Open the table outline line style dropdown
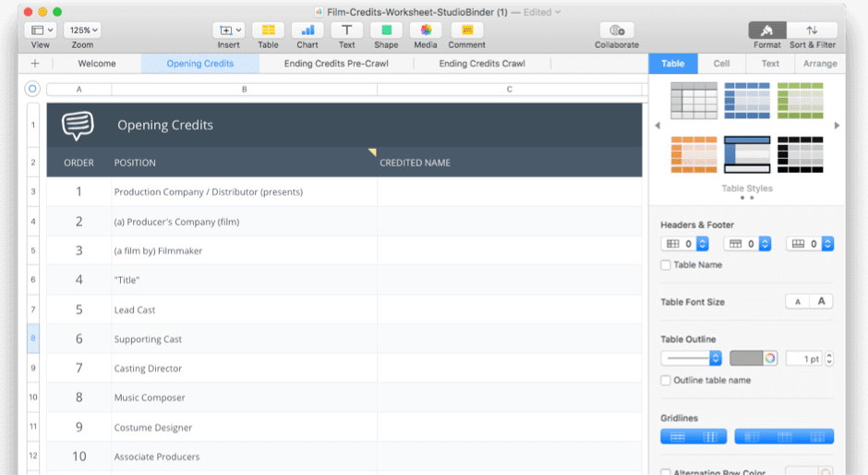 click(x=691, y=359)
